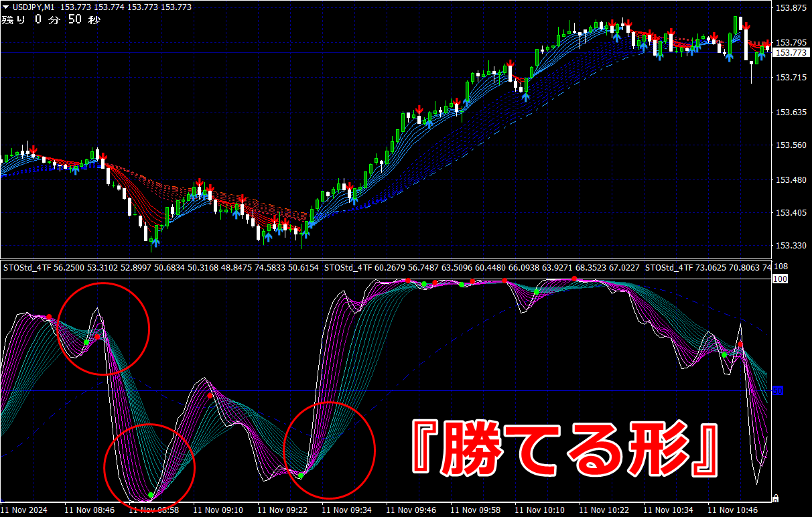Click the red sell arrow above the 153.715 candle
The image size is (812, 517).
[x=511, y=66]
